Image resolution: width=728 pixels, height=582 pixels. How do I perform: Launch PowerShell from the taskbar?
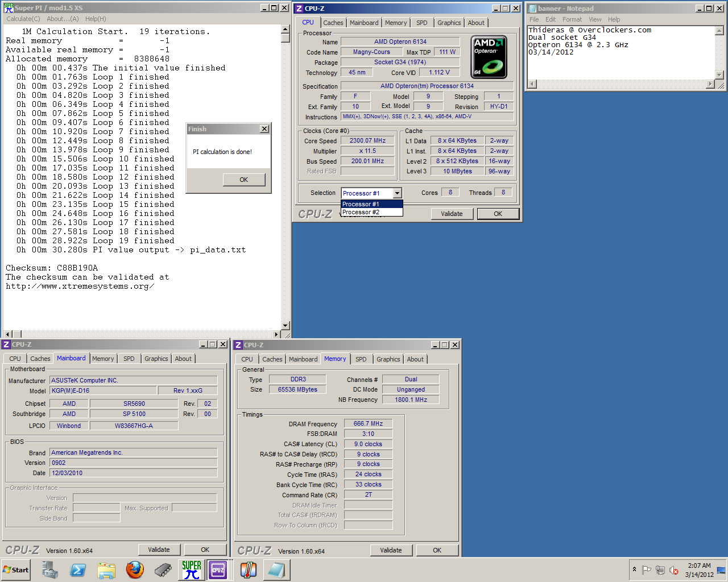[78, 569]
